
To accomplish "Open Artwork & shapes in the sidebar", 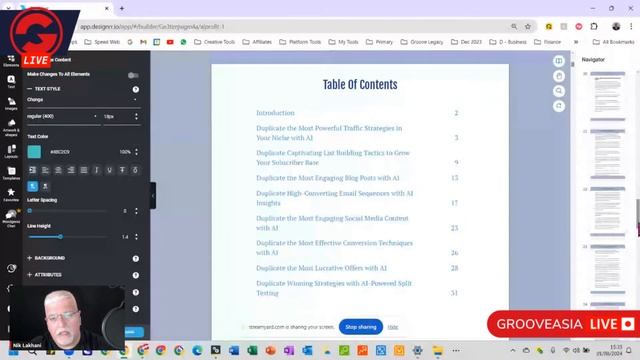I will point(11,127).
